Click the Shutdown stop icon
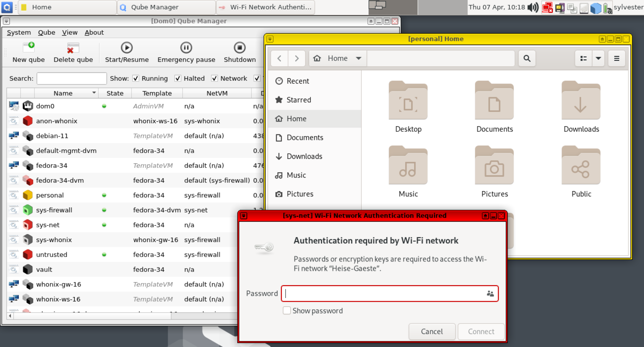 coord(240,48)
